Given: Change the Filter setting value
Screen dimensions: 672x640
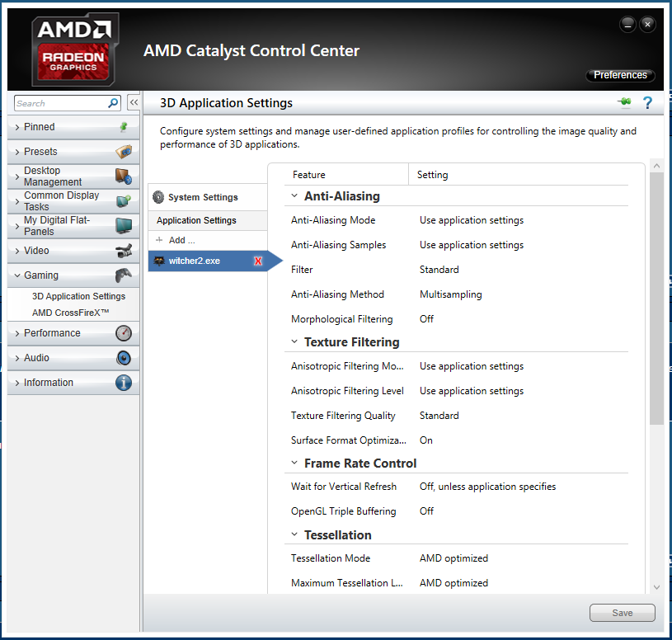Looking at the screenshot, I should tap(439, 270).
